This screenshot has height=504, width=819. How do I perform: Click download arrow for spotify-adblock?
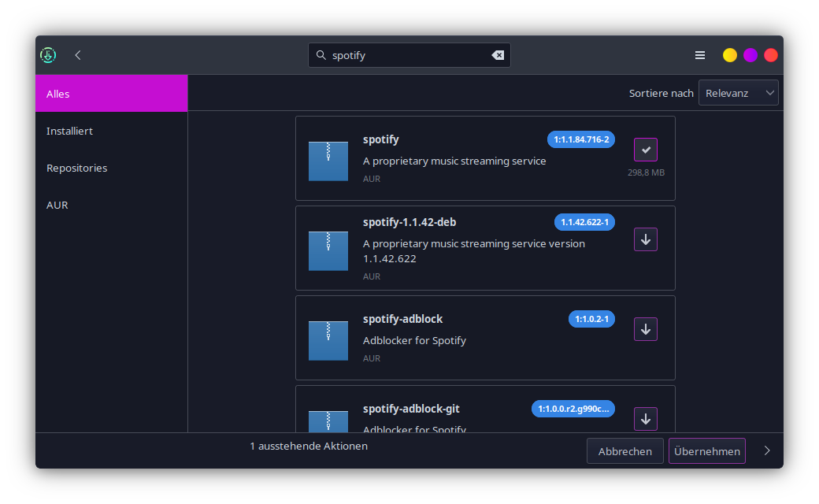646,329
